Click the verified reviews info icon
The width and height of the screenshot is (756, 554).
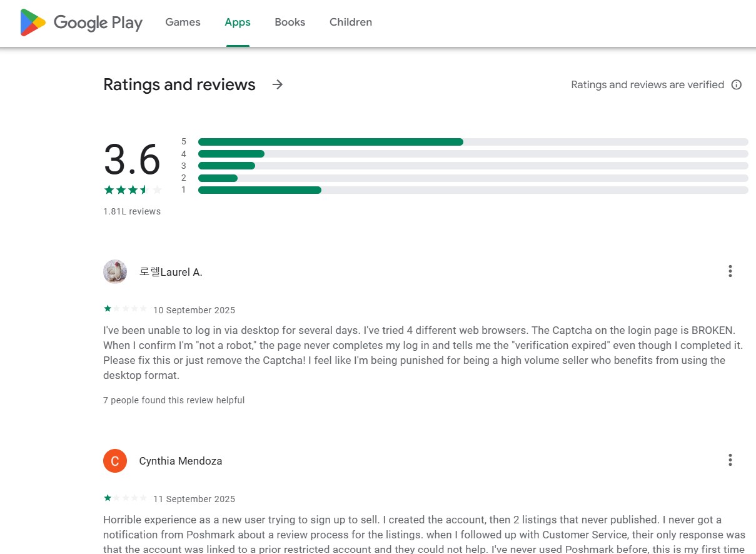(x=737, y=85)
